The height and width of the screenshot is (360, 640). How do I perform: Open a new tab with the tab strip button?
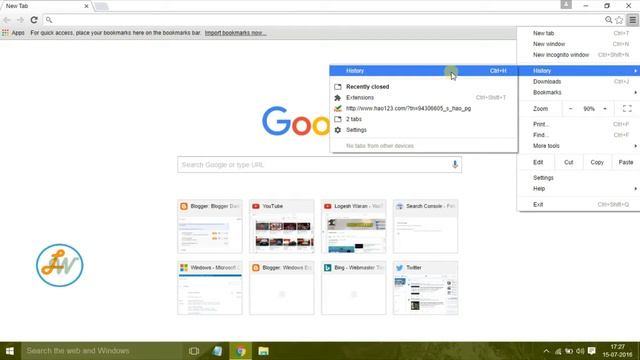point(101,6)
